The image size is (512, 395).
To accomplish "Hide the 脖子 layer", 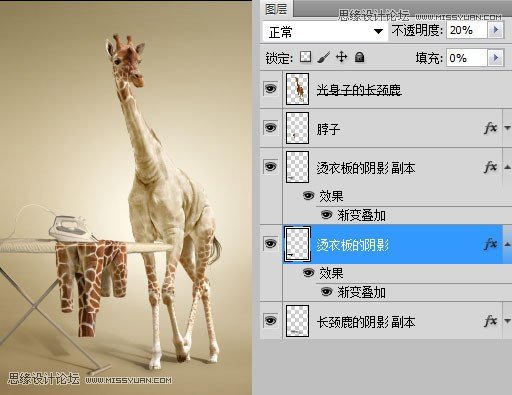I will click(x=270, y=128).
